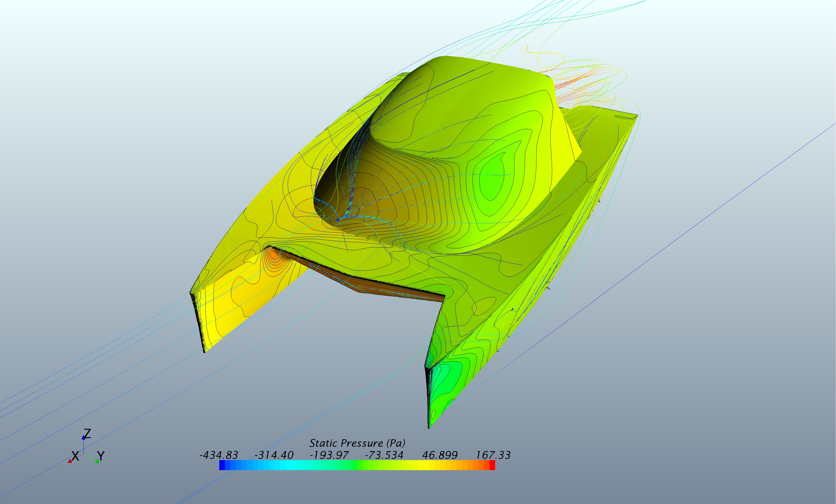Click the legend value -434.83
Viewport: 836px width, 504px height.
[x=219, y=455]
